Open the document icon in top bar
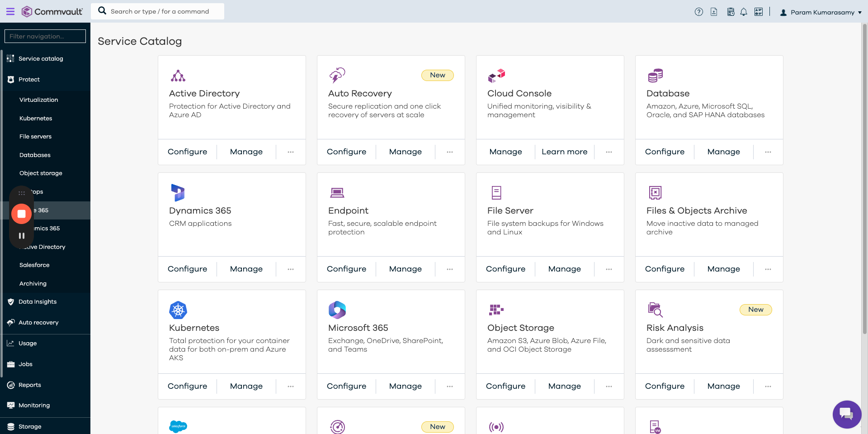This screenshot has height=434, width=868. pos(714,12)
